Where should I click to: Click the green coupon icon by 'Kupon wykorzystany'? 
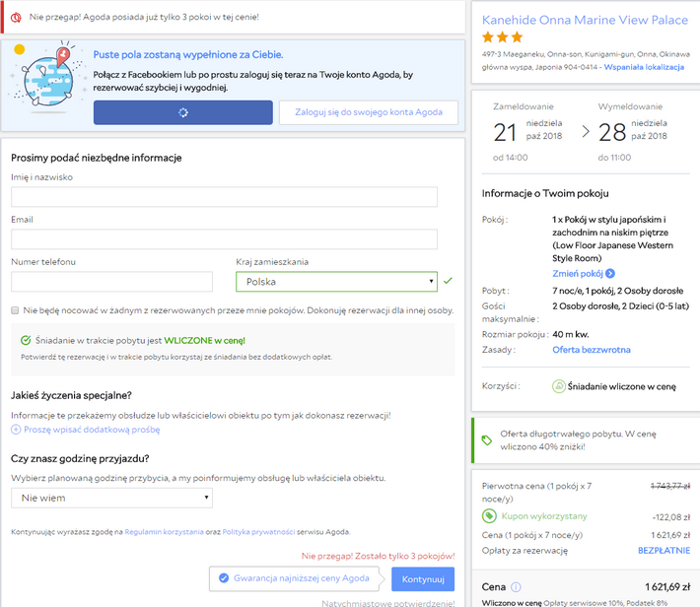pyautogui.click(x=489, y=516)
